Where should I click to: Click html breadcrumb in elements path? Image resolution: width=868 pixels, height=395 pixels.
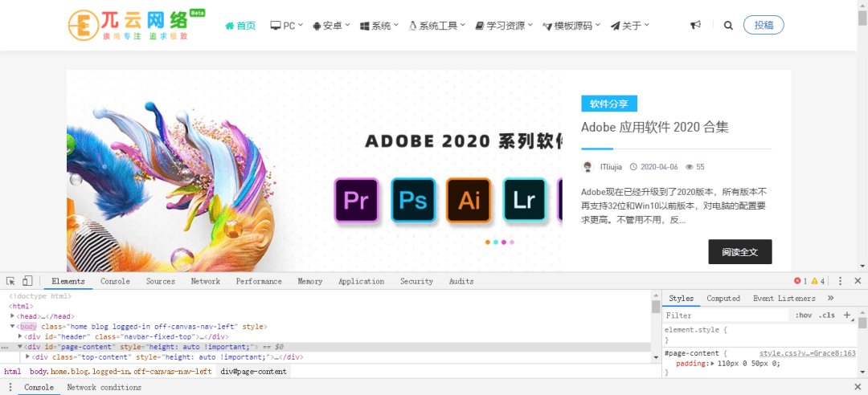[x=12, y=371]
